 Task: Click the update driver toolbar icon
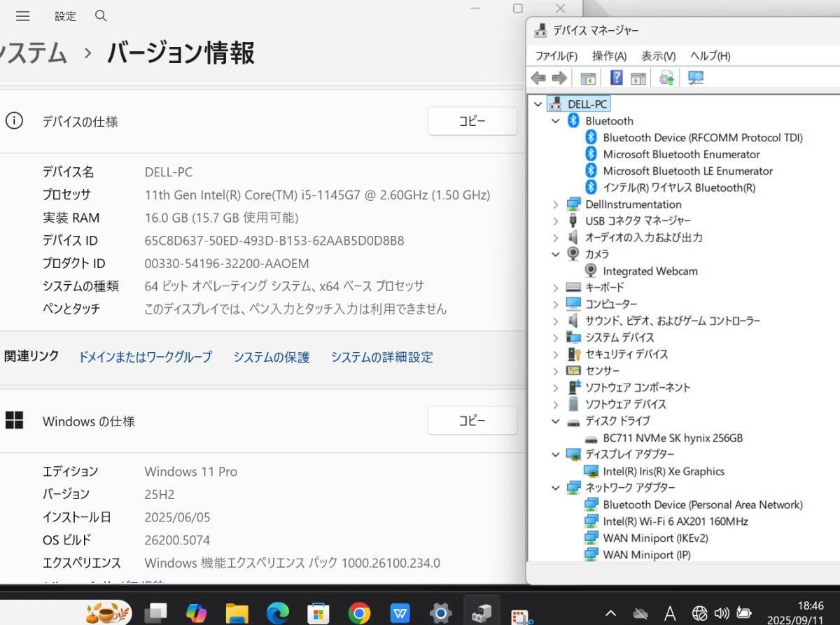(x=666, y=78)
